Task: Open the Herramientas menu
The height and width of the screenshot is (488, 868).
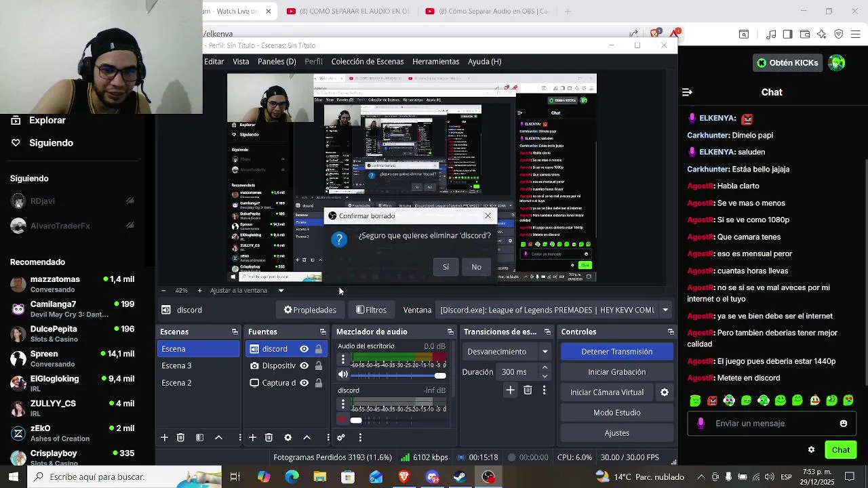Action: pos(436,62)
